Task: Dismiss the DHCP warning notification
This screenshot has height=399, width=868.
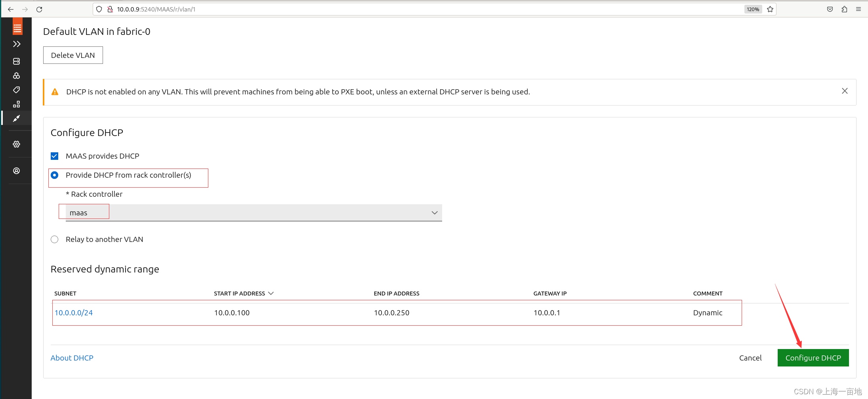Action: pyautogui.click(x=845, y=91)
